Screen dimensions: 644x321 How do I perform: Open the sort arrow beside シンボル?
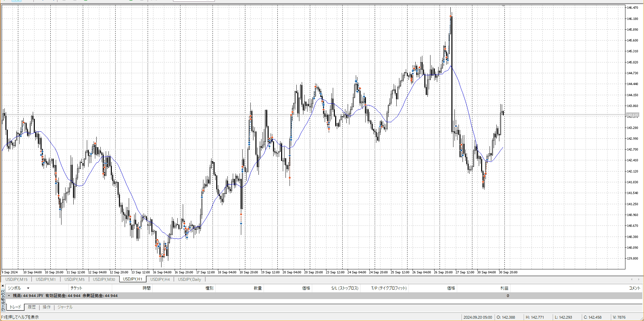28,288
